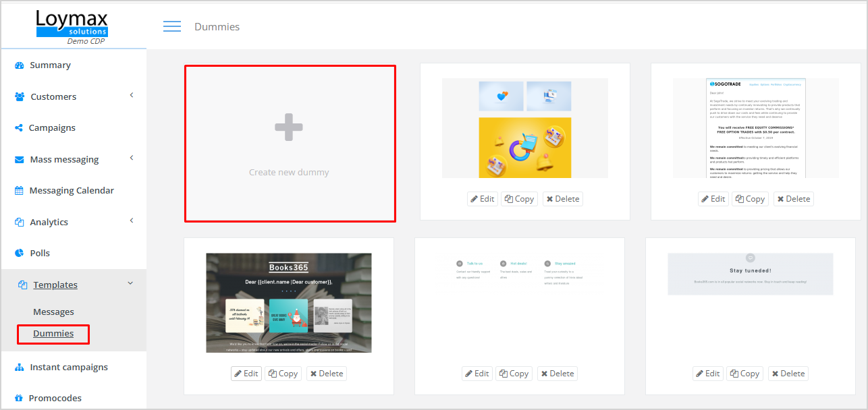The height and width of the screenshot is (410, 868).
Task: Click the Polls pie chart icon
Action: (x=19, y=254)
